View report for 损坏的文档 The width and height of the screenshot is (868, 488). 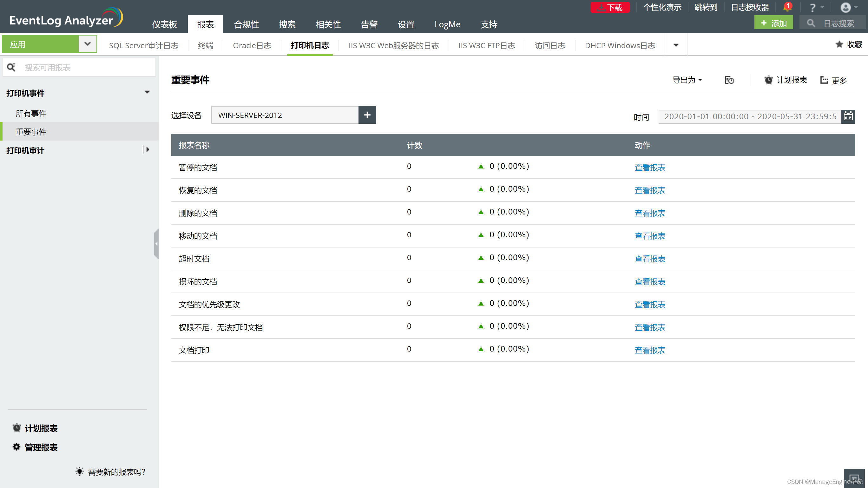650,282
